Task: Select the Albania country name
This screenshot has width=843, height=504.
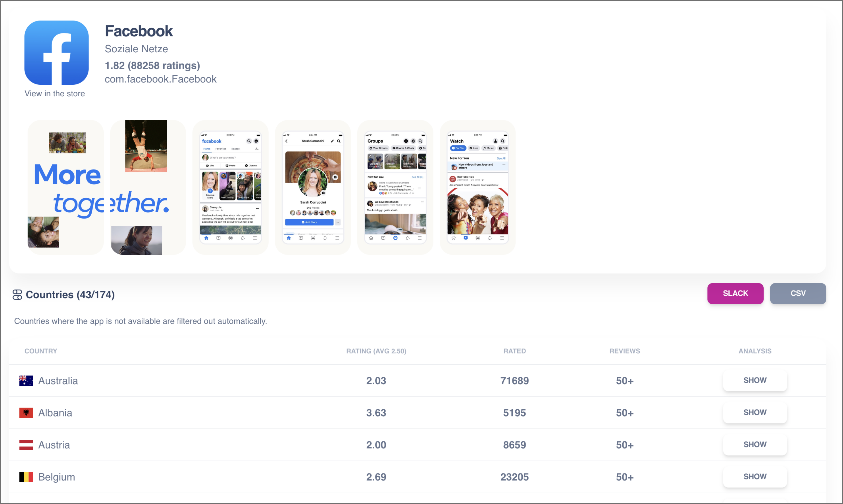Action: [55, 413]
